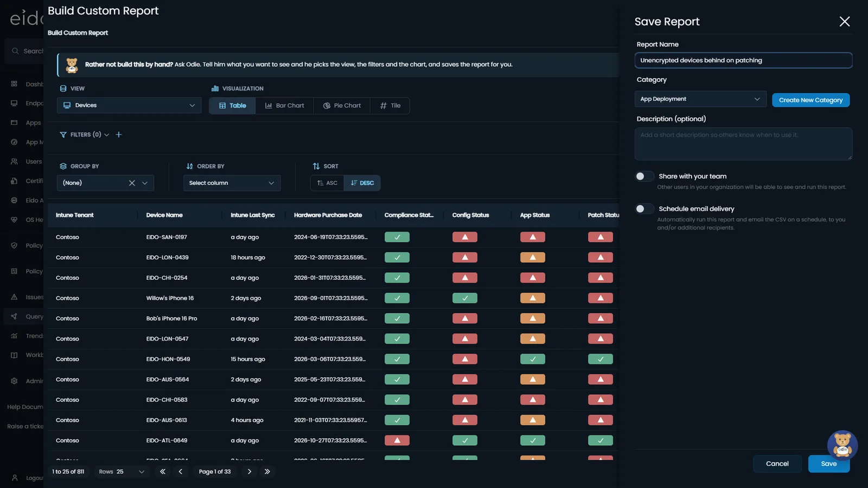Go to the last page arrow
This screenshot has height=488, width=868.
tap(267, 472)
